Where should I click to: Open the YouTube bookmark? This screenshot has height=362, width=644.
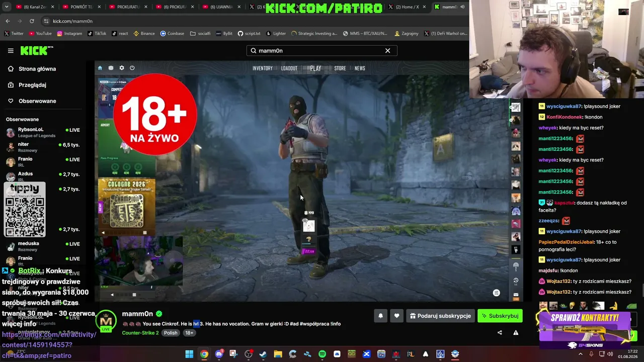click(40, 34)
